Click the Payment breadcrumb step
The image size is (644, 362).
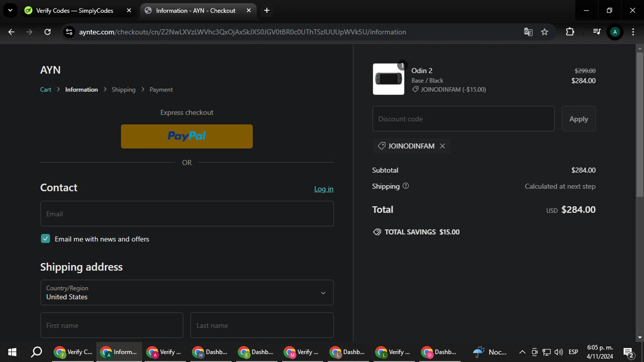pos(161,90)
